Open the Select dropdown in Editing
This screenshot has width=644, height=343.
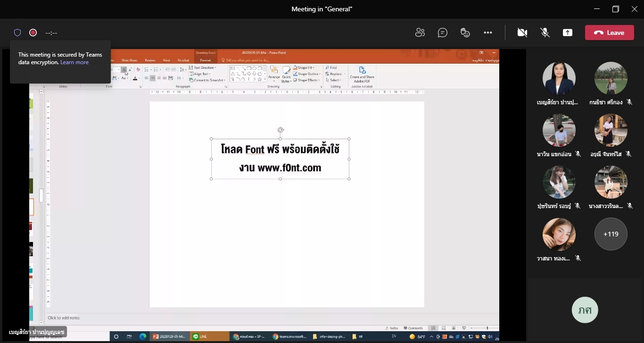[333, 80]
